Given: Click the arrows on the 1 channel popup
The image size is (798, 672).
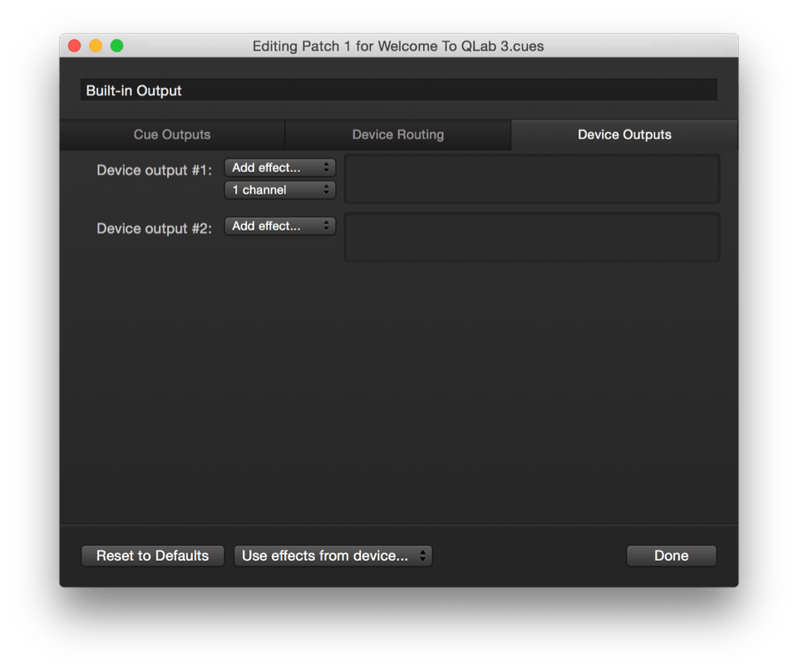Looking at the screenshot, I should pyautogui.click(x=327, y=190).
